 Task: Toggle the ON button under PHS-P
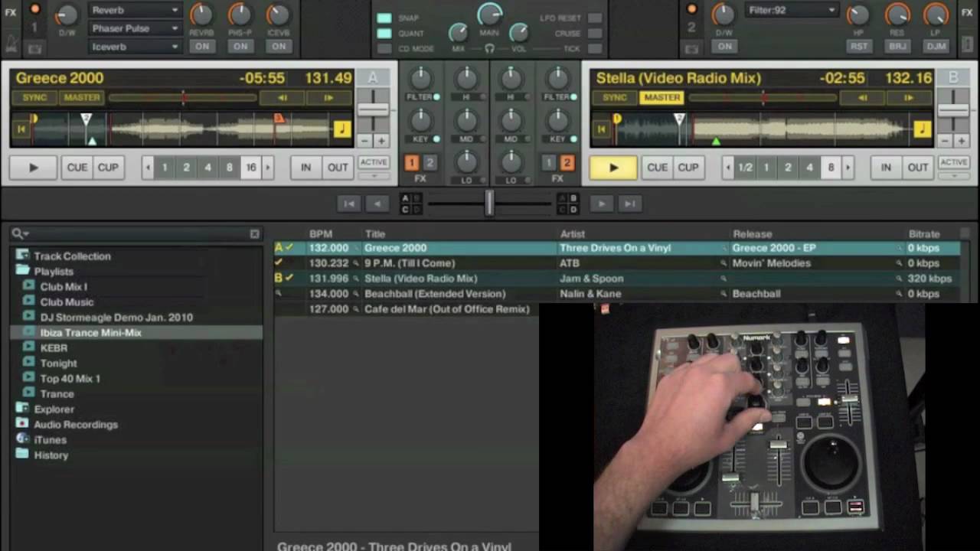pyautogui.click(x=240, y=47)
